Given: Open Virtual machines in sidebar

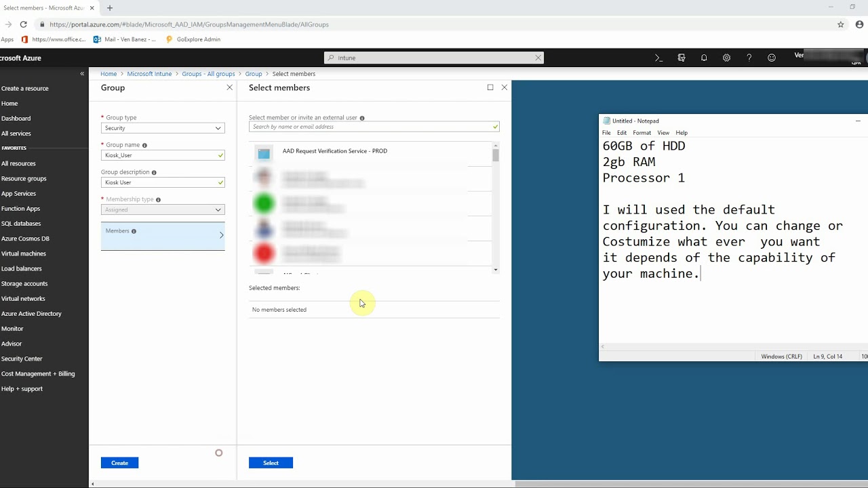Looking at the screenshot, I should point(24,253).
